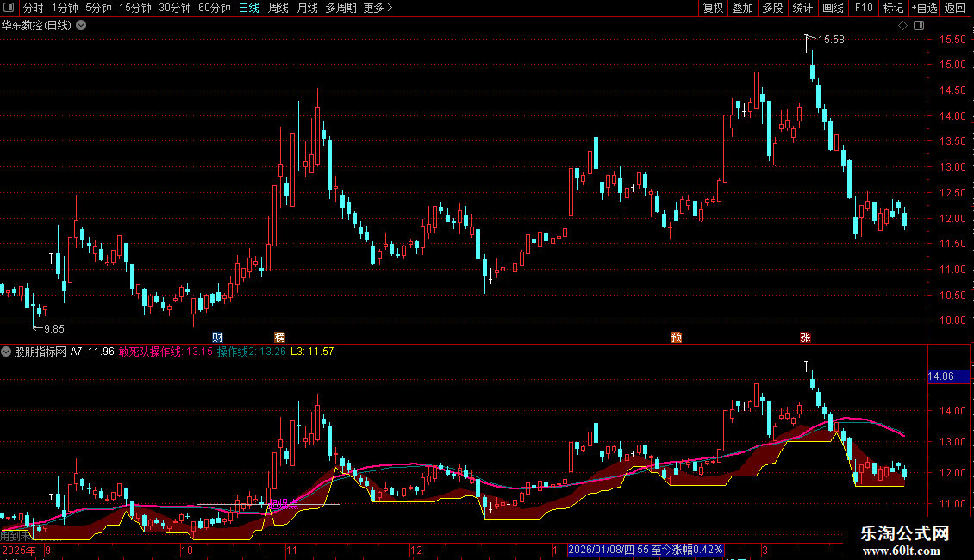Switch to 分时 intraday view
This screenshot has width=974, height=560.
click(33, 8)
